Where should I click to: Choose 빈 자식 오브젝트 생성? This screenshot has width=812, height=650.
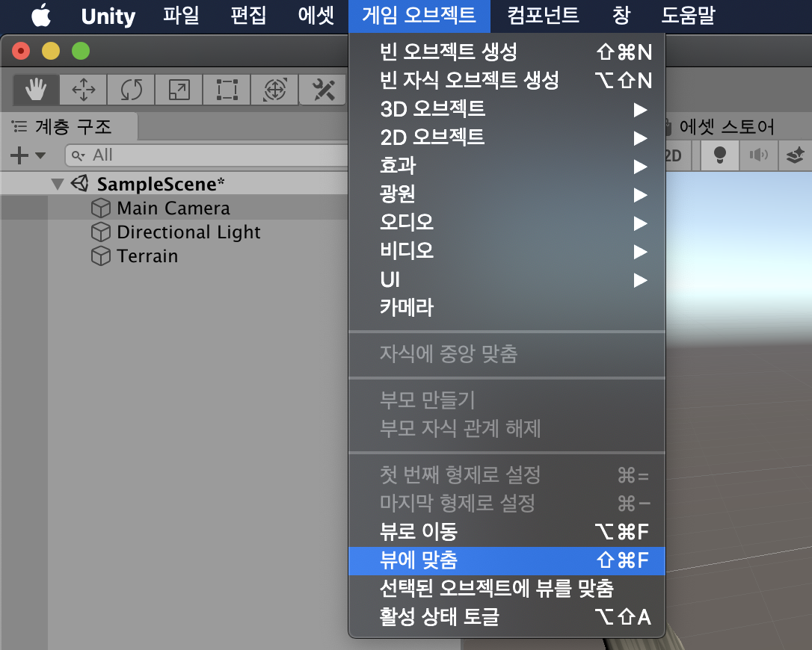(506, 80)
